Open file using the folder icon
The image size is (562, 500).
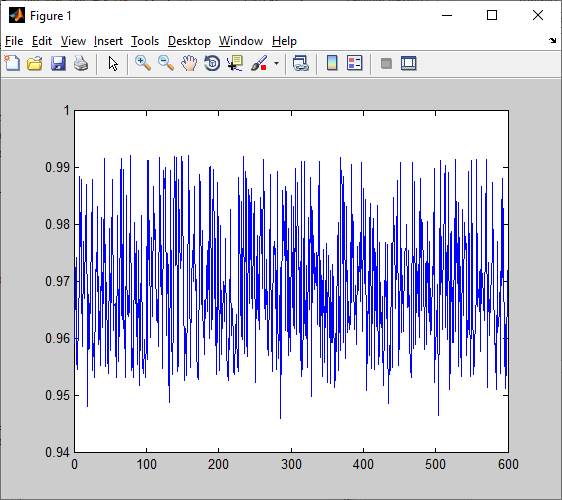click(35, 64)
